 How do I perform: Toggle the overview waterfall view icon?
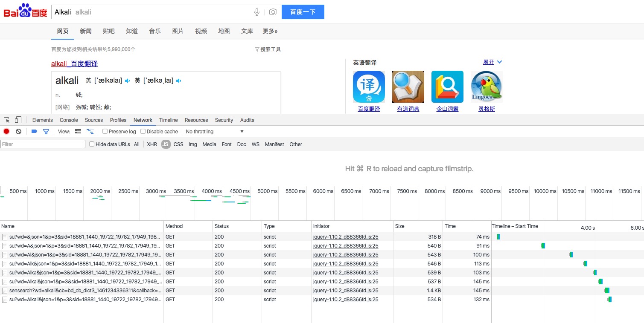point(90,131)
